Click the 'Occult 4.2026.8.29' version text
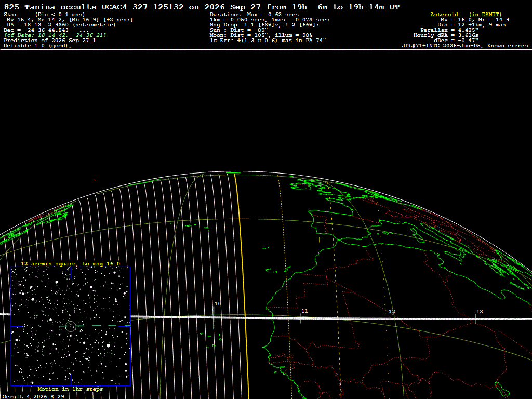Image resolution: width=532 pixels, height=399 pixels. pyautogui.click(x=33, y=396)
